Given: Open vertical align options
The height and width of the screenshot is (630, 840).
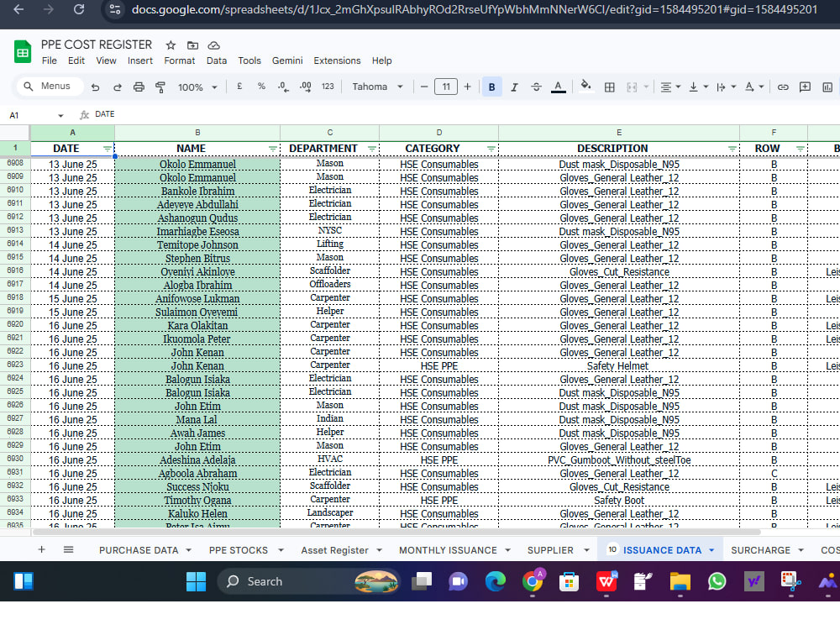Looking at the screenshot, I should [x=698, y=87].
